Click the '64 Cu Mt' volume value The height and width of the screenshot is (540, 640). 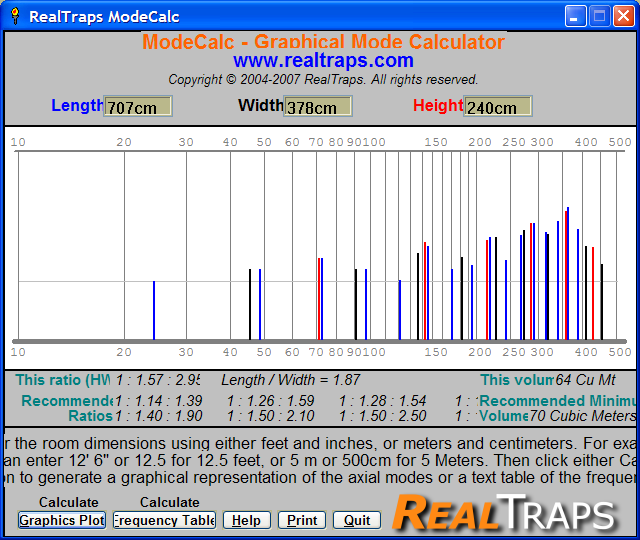click(x=585, y=380)
